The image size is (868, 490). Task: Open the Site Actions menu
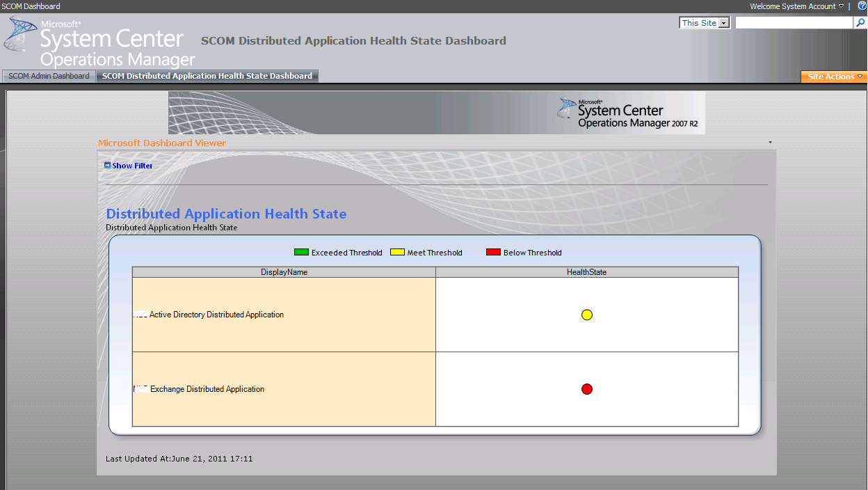tap(833, 77)
